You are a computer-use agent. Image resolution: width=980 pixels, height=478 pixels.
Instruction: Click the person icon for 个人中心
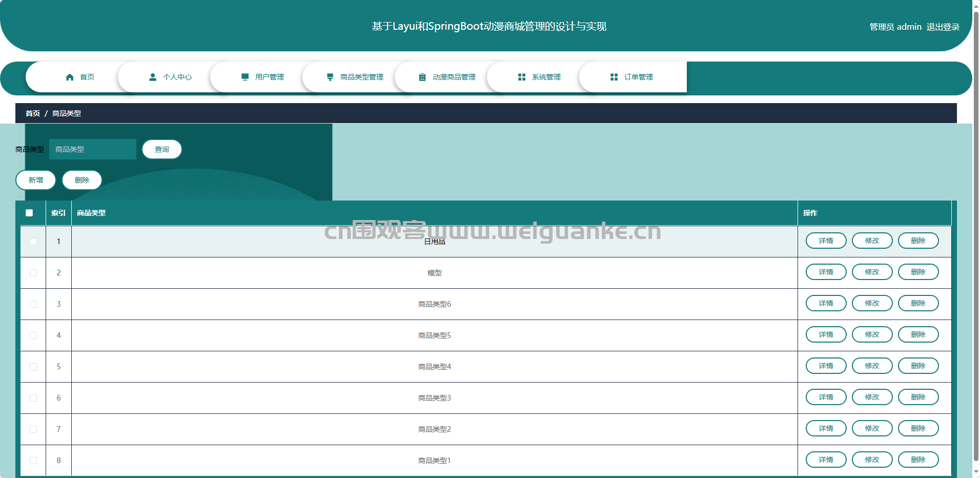coord(153,77)
